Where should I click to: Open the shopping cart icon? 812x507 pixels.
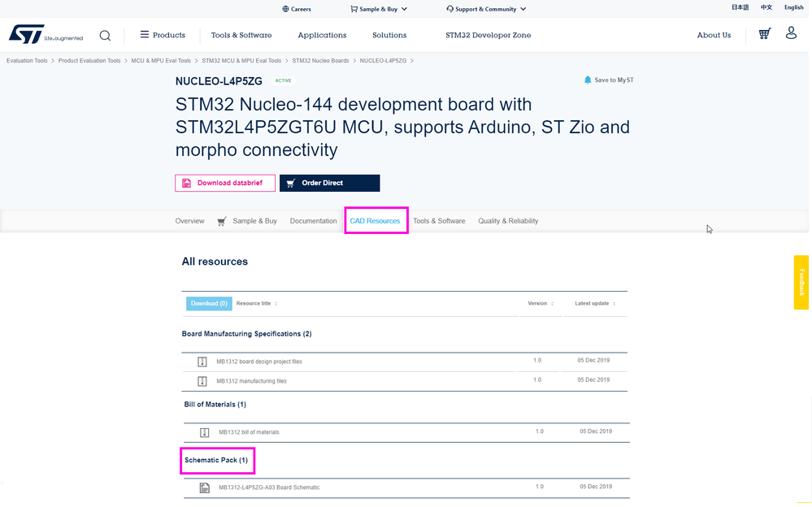click(764, 34)
